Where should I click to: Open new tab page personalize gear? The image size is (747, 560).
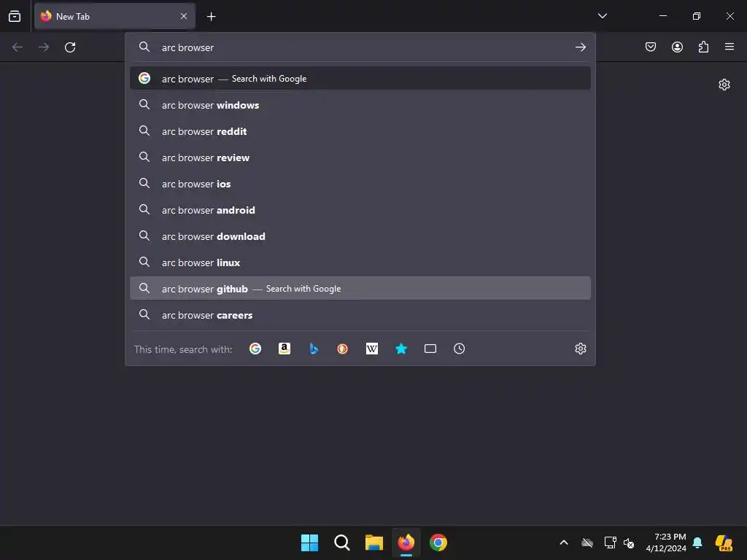tap(724, 85)
